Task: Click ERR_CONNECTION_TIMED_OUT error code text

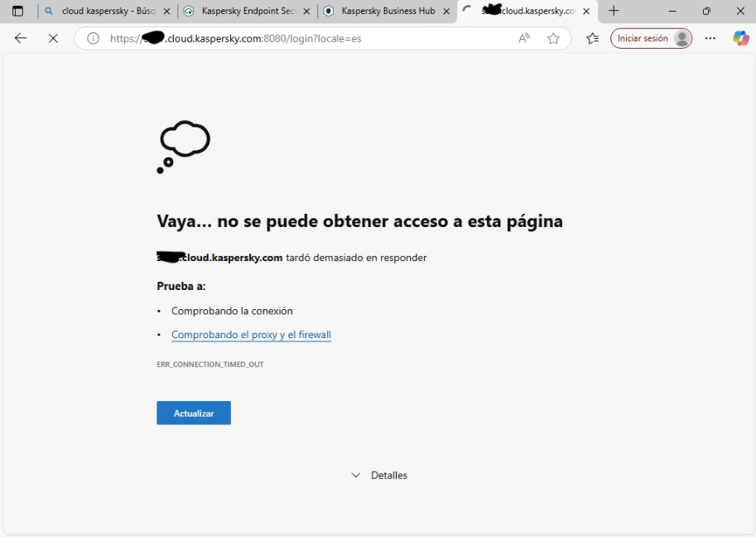Action: click(210, 365)
